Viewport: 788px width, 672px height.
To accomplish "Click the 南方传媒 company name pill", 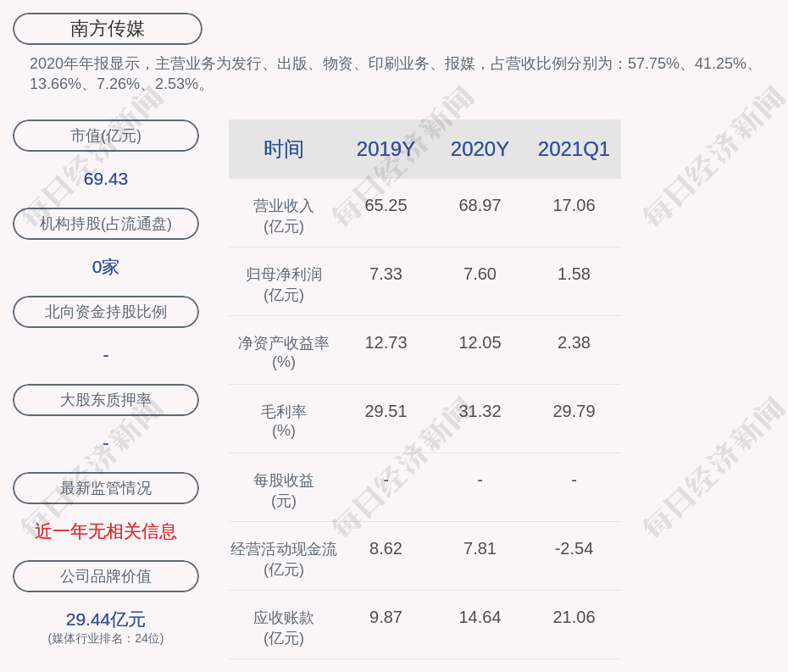I will pos(108,29).
